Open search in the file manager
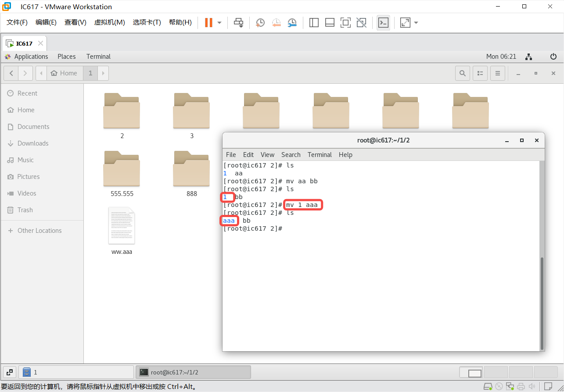 463,73
